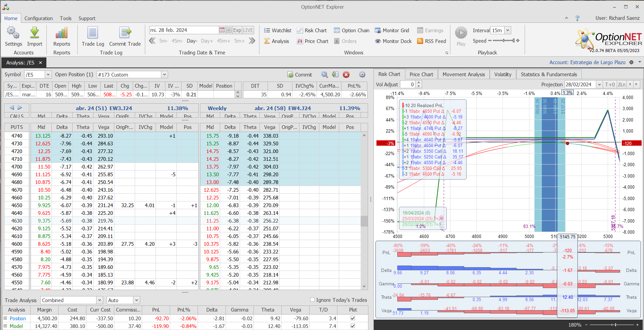This screenshot has width=644, height=330.
Task: Open the Risk Chart window from ribbon
Action: point(312,31)
